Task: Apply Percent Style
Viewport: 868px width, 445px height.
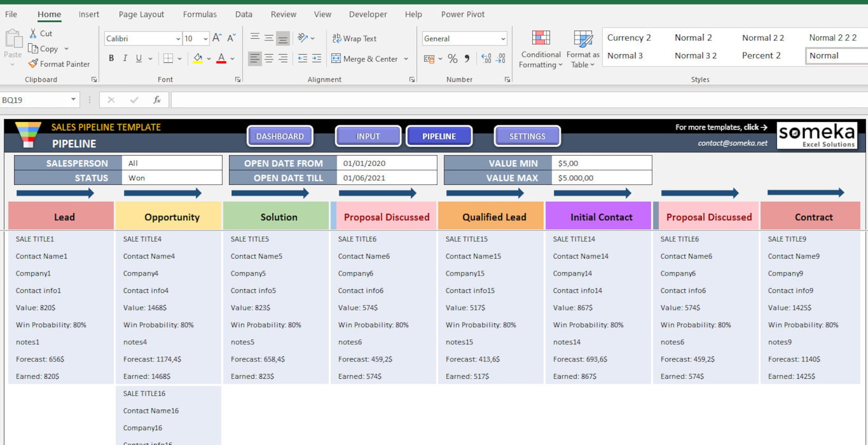Action: point(453,58)
